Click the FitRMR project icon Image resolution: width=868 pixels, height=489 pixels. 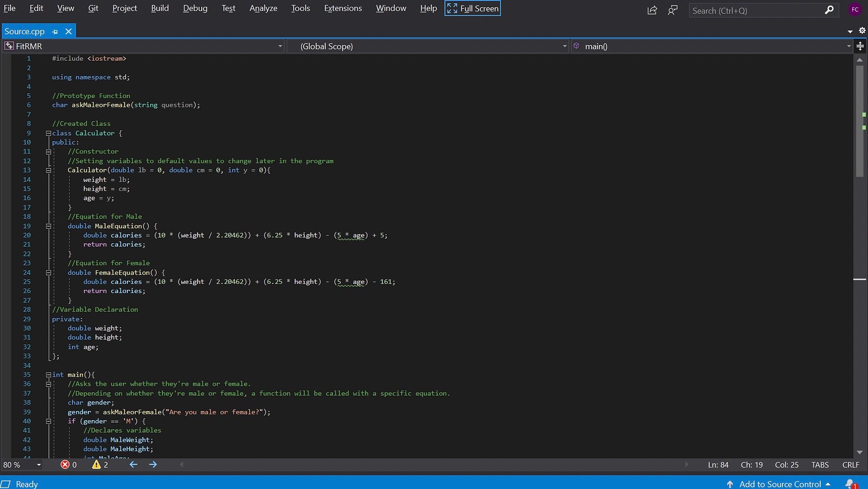[9, 46]
